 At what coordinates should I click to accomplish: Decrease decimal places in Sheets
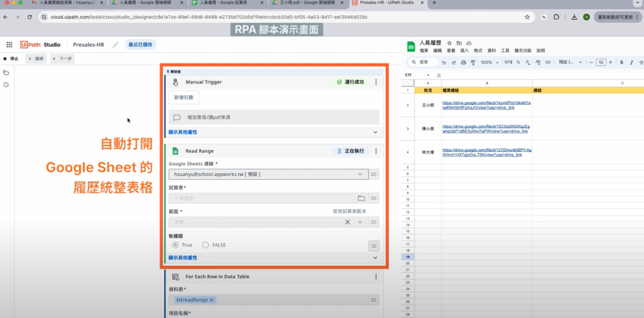(528, 62)
